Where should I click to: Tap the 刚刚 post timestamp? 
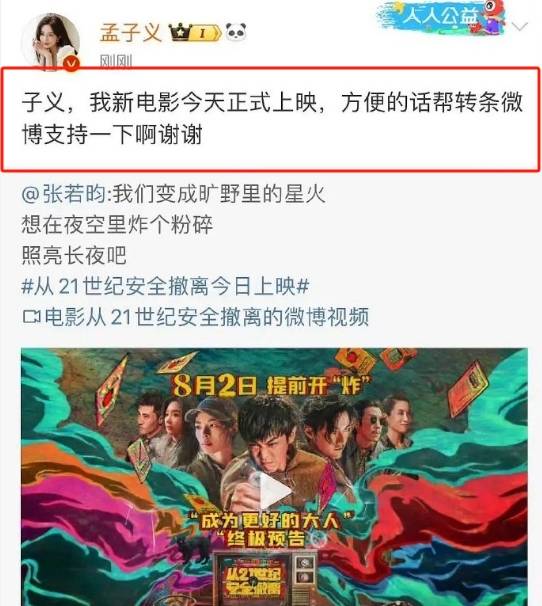(x=116, y=61)
